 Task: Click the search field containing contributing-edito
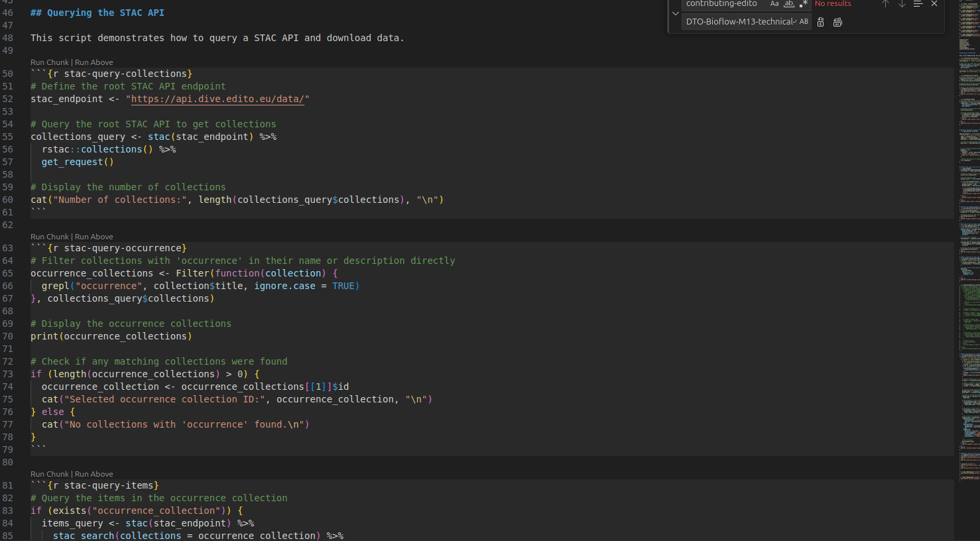(x=723, y=4)
